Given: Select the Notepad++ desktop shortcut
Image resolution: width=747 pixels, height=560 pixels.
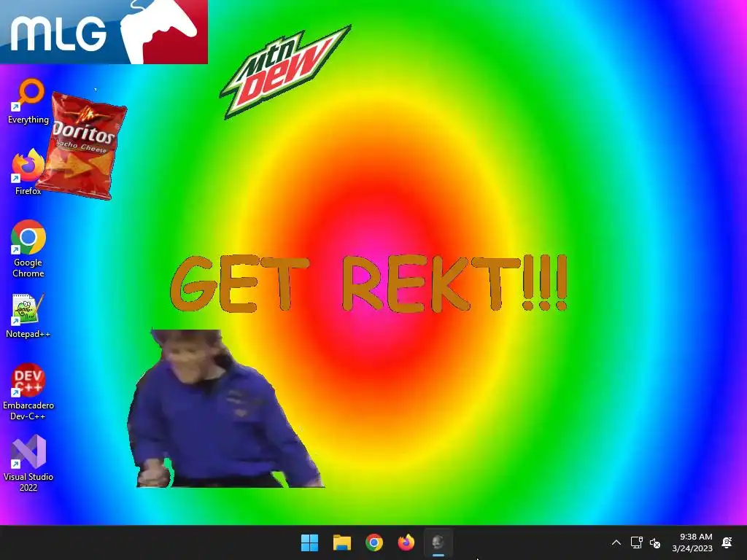Looking at the screenshot, I should 28,316.
